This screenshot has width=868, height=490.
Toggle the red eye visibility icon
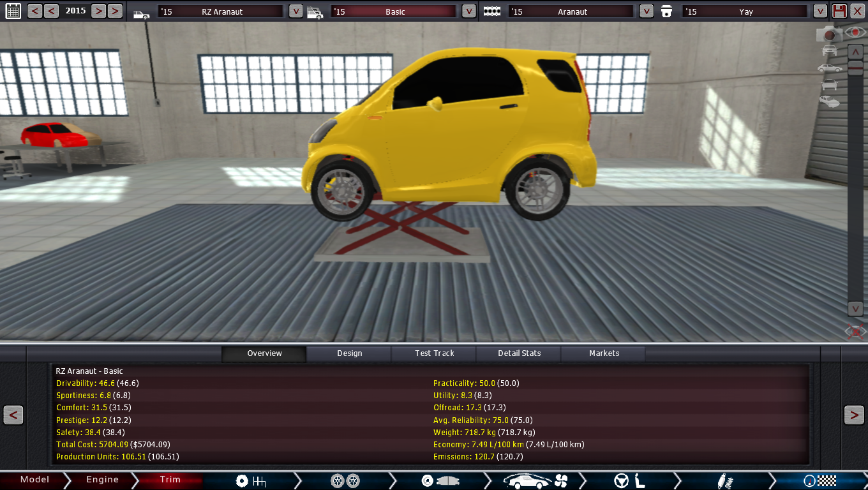click(x=855, y=32)
